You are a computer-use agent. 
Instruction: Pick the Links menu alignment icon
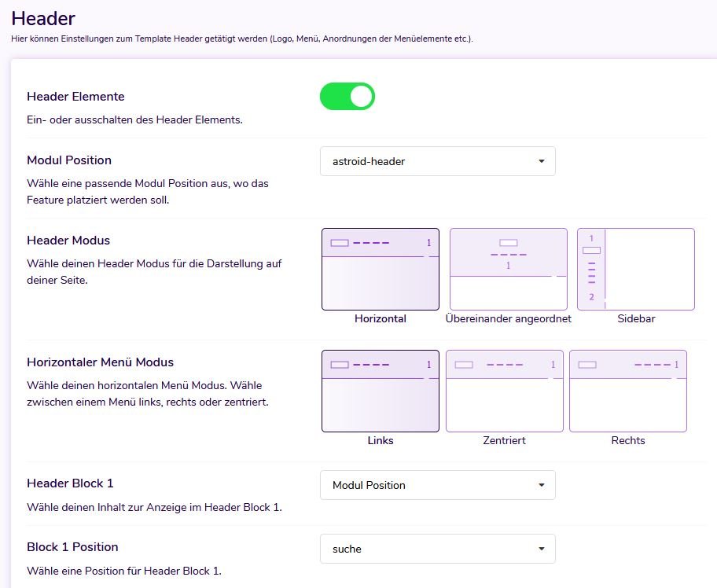(381, 391)
